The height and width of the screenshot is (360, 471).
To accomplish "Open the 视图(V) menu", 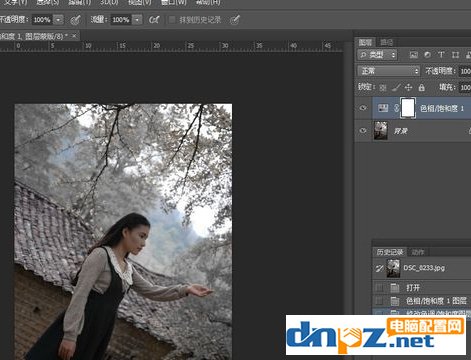I will tap(140, 2).
